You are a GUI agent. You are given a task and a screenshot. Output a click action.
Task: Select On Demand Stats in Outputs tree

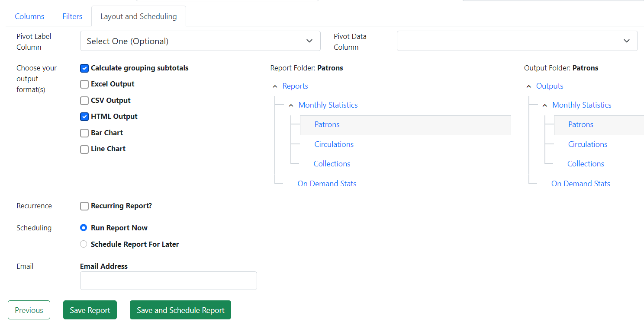pyautogui.click(x=580, y=183)
